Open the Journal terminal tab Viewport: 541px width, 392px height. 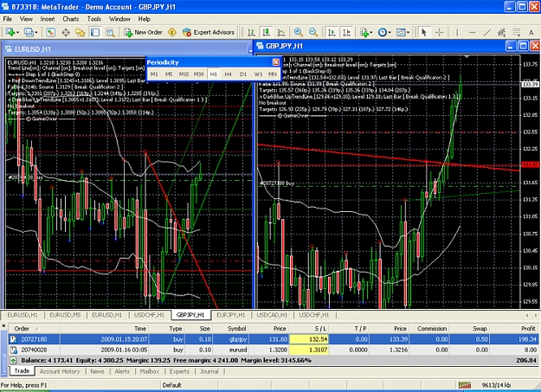[209, 371]
